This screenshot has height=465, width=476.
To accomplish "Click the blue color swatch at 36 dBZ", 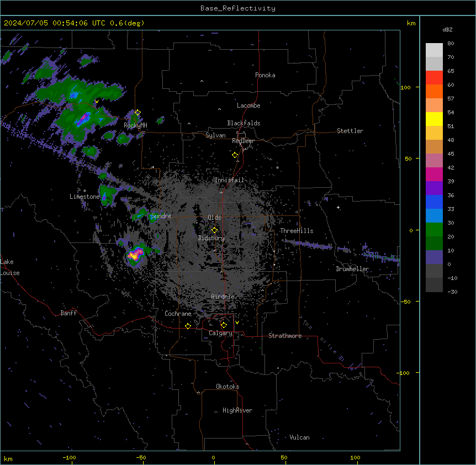I will pos(434,202).
